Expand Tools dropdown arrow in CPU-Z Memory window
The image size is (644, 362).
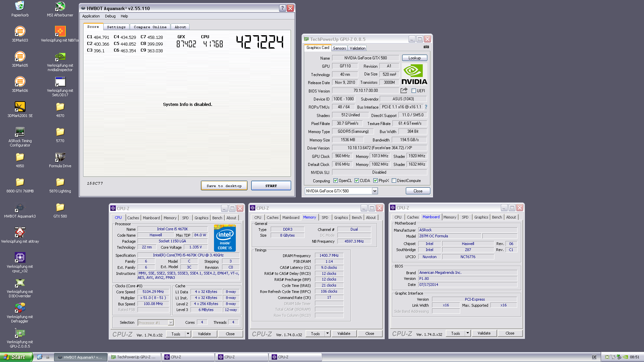pos(328,334)
